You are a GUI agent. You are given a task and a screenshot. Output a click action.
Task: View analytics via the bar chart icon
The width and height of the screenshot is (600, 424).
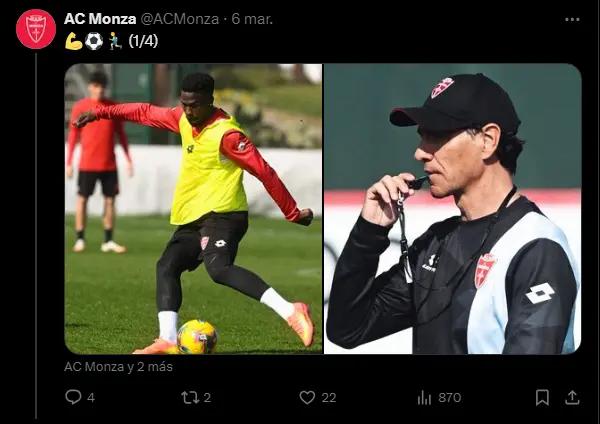coord(424,398)
